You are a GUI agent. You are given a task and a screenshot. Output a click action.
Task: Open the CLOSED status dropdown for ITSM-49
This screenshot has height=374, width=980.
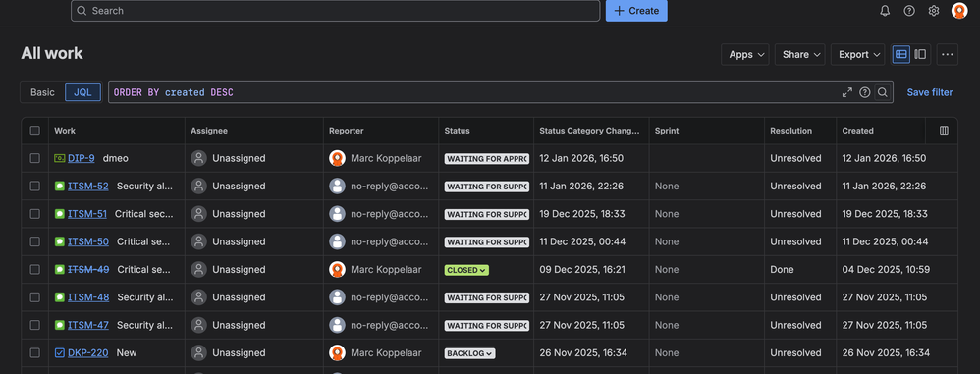(x=466, y=270)
